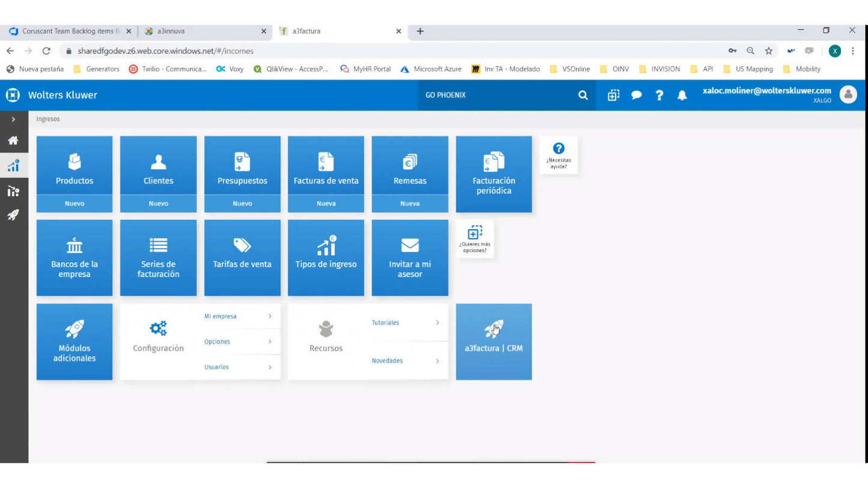Open the add-modules icon in the header

tap(613, 95)
